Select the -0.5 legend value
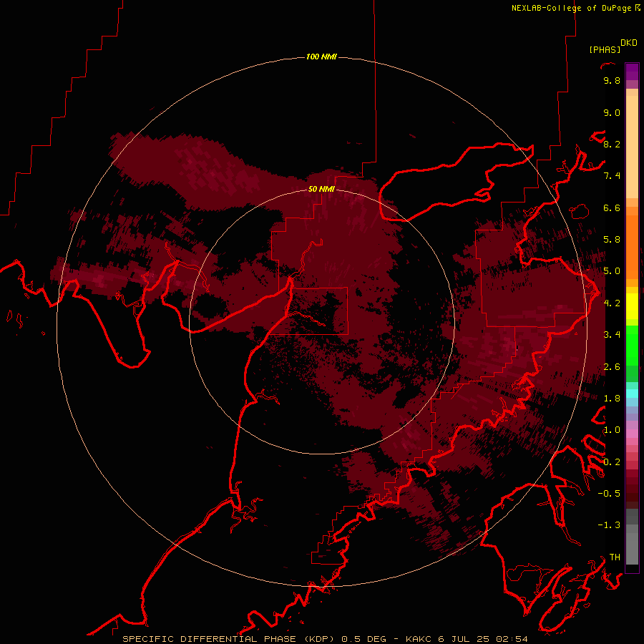The width and height of the screenshot is (644, 644). (x=609, y=494)
